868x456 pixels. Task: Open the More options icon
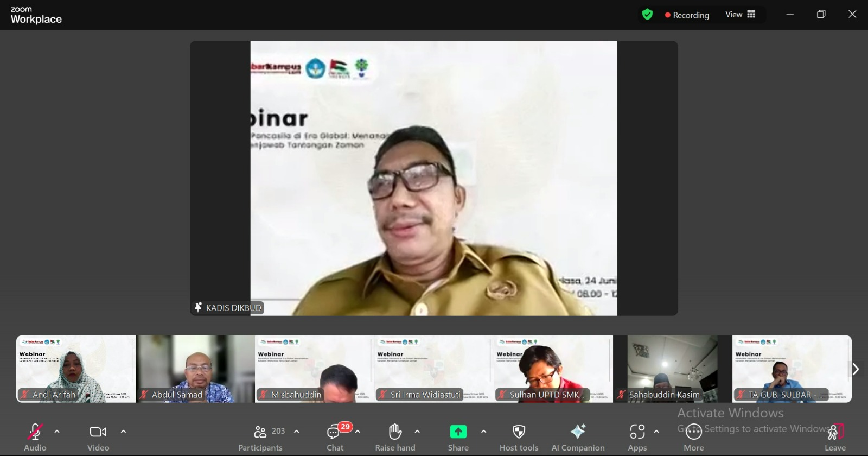click(693, 433)
